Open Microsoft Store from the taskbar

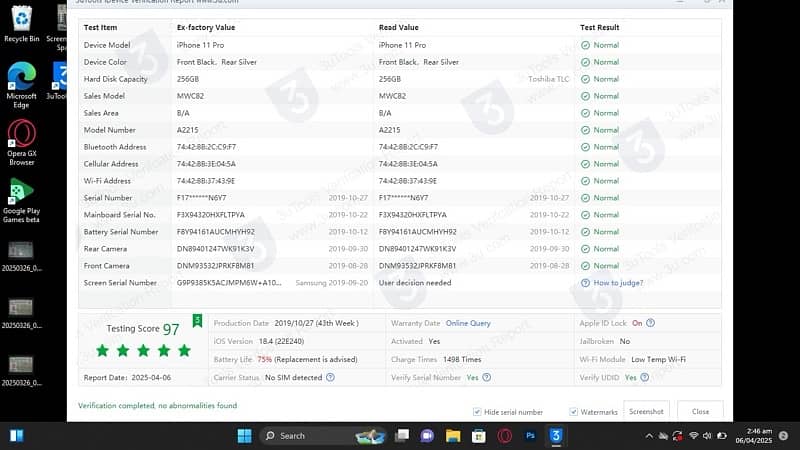(x=478, y=436)
